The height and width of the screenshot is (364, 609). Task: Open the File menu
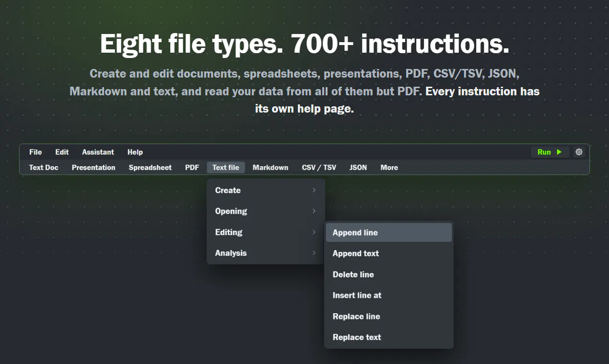(35, 152)
